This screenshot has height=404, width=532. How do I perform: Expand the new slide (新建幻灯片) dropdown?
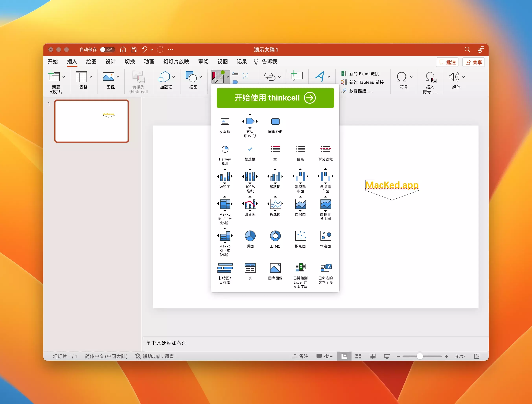pyautogui.click(x=64, y=77)
